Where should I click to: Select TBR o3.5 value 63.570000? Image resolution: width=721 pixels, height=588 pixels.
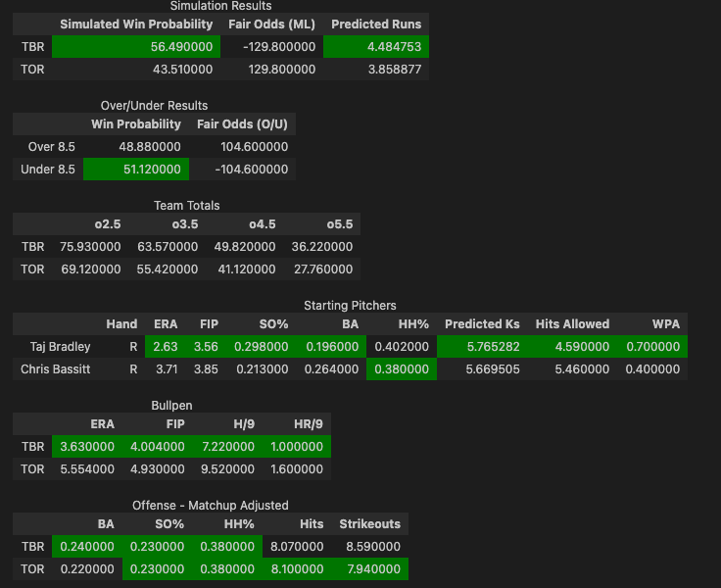click(x=168, y=247)
